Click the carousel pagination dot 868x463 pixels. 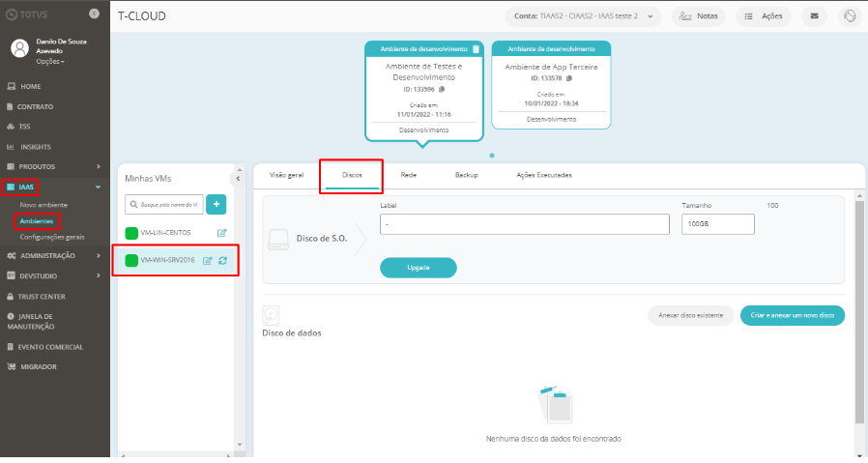(492, 156)
